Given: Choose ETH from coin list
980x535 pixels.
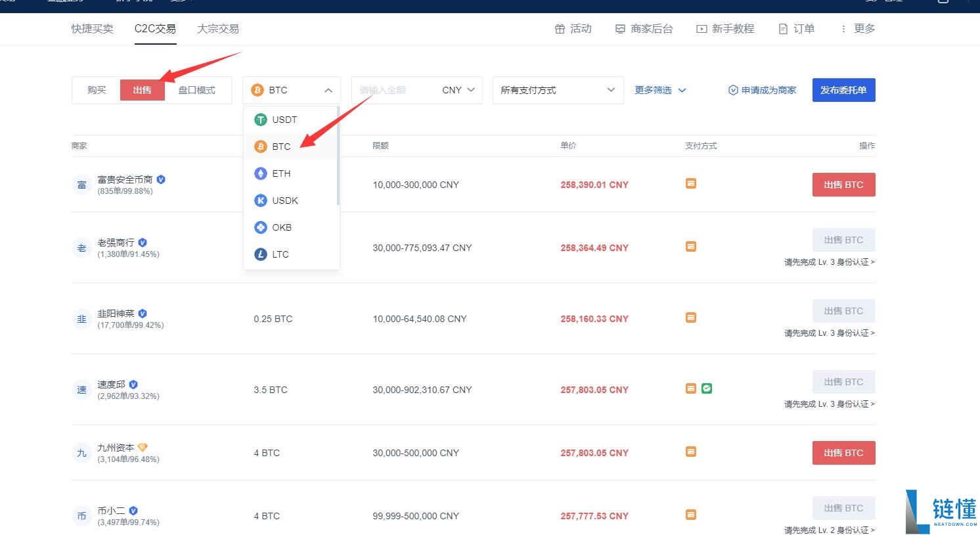Looking at the screenshot, I should 291,174.
